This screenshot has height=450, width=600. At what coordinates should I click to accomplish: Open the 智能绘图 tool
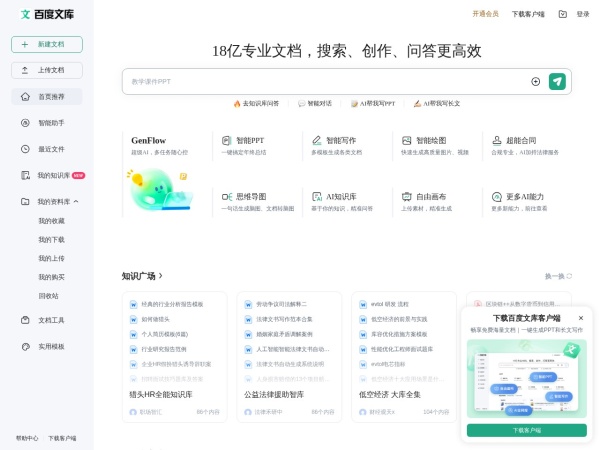click(435, 145)
